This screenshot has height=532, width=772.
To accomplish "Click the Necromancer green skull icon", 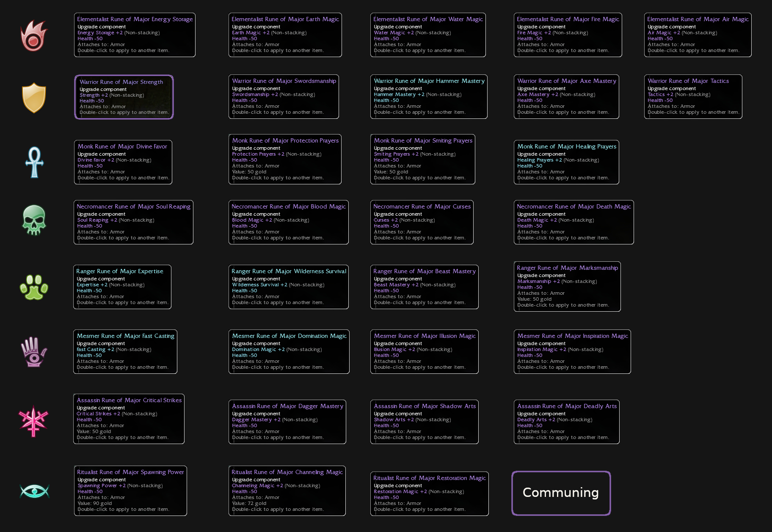I will coord(34,220).
